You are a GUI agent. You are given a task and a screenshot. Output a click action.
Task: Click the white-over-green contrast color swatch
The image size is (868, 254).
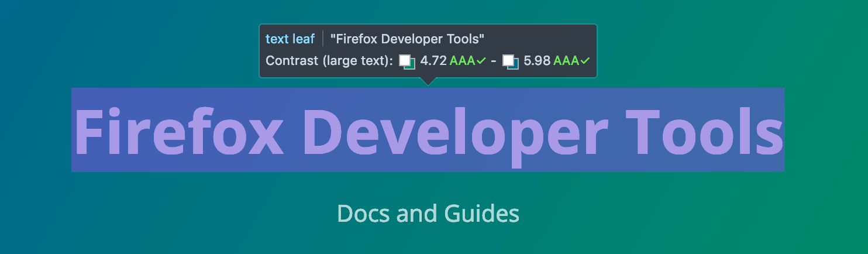(x=407, y=61)
